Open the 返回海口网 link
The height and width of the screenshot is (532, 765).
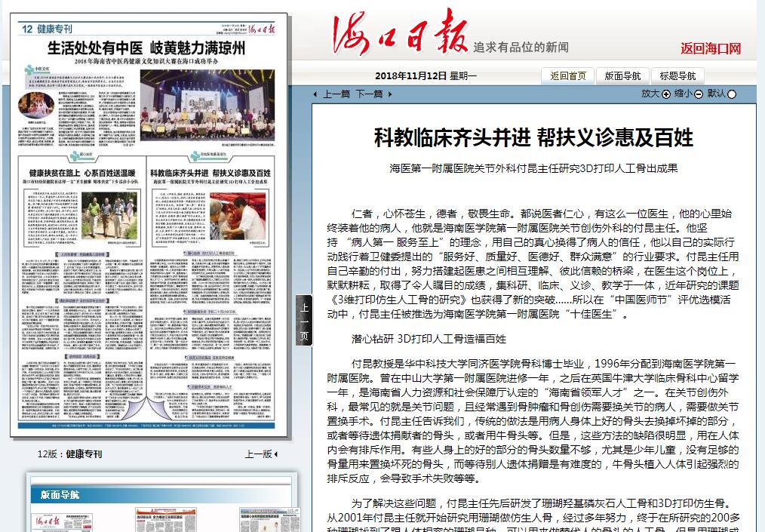[711, 48]
